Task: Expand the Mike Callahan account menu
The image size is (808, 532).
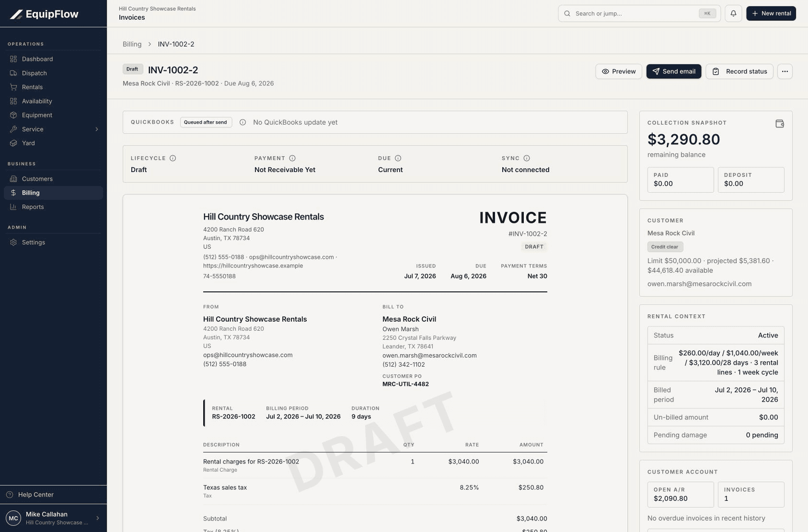Action: pyautogui.click(x=53, y=518)
